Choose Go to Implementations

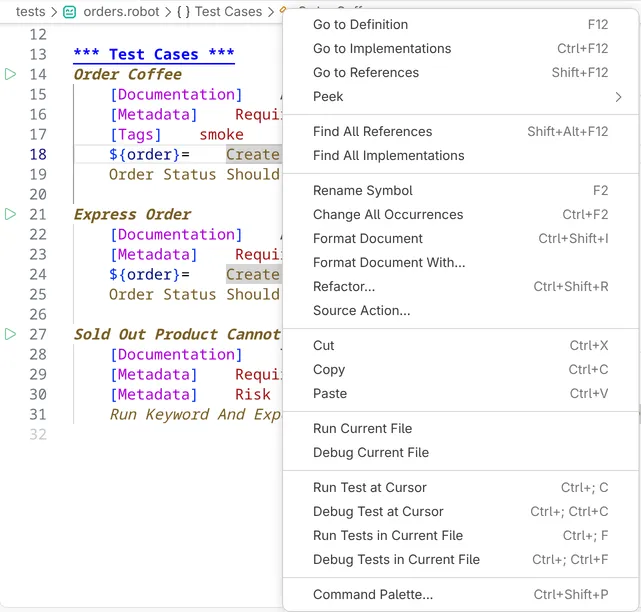461,49
